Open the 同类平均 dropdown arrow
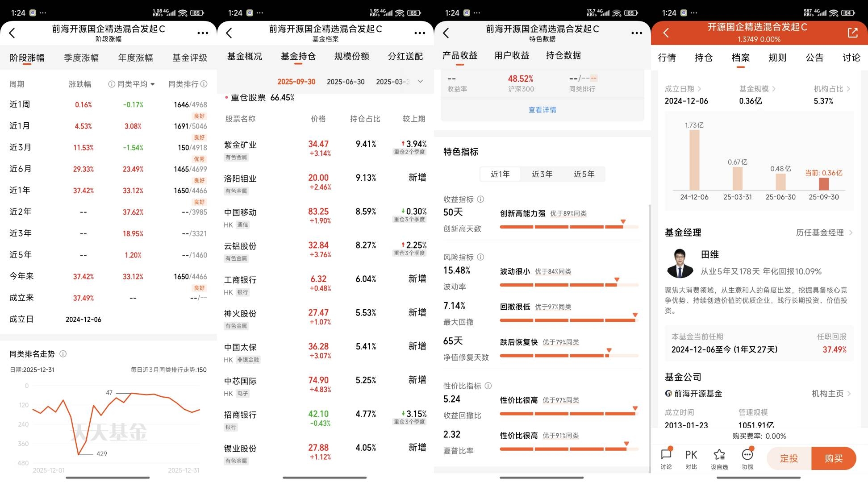The width and height of the screenshot is (868, 482). [153, 84]
